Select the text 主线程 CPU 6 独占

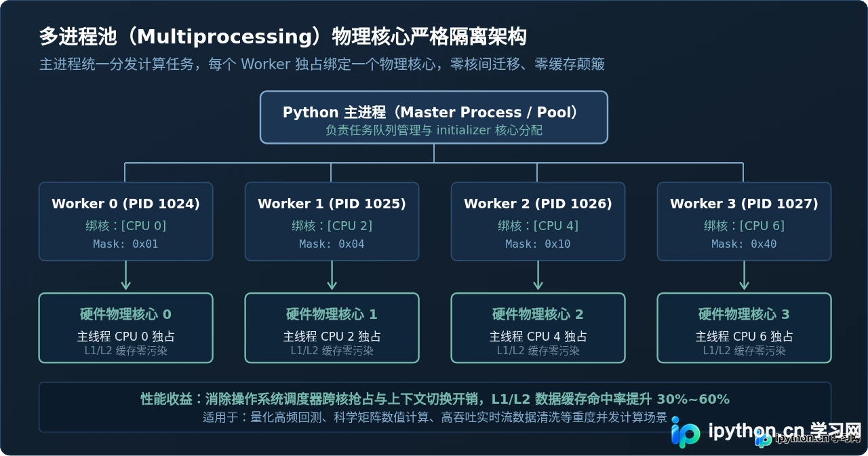[x=744, y=337]
